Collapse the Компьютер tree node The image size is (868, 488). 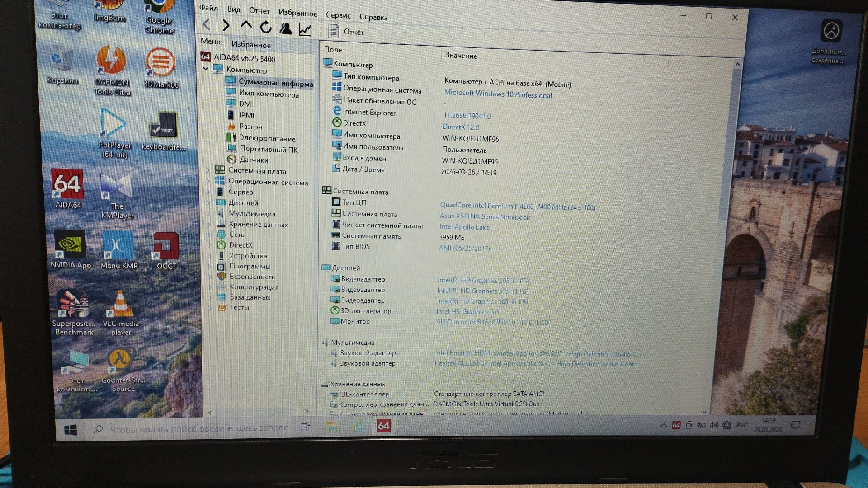click(206, 69)
